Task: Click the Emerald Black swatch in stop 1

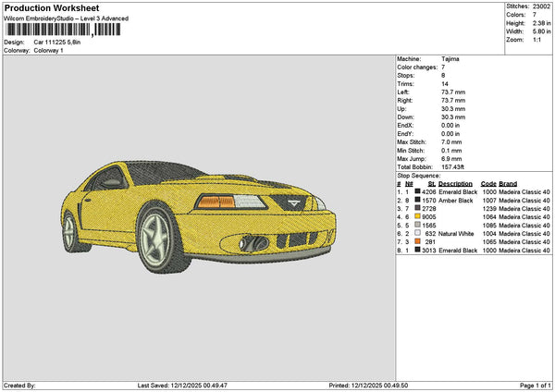Action: [417, 191]
